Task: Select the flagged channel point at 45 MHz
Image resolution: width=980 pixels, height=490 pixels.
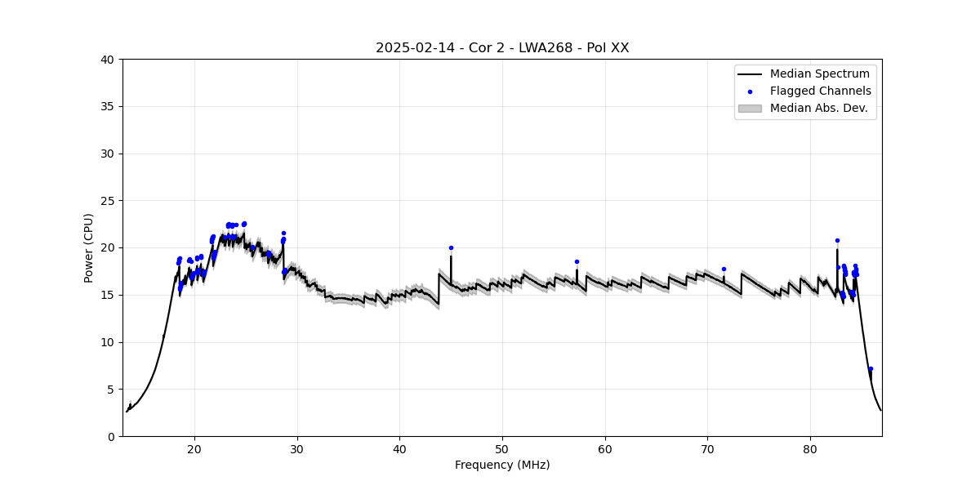Action: tap(451, 247)
